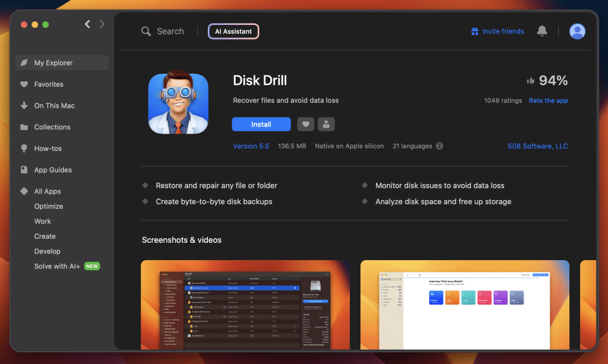The image size is (608, 364).
Task: Open the Version 5.5 link
Action: coord(251,146)
